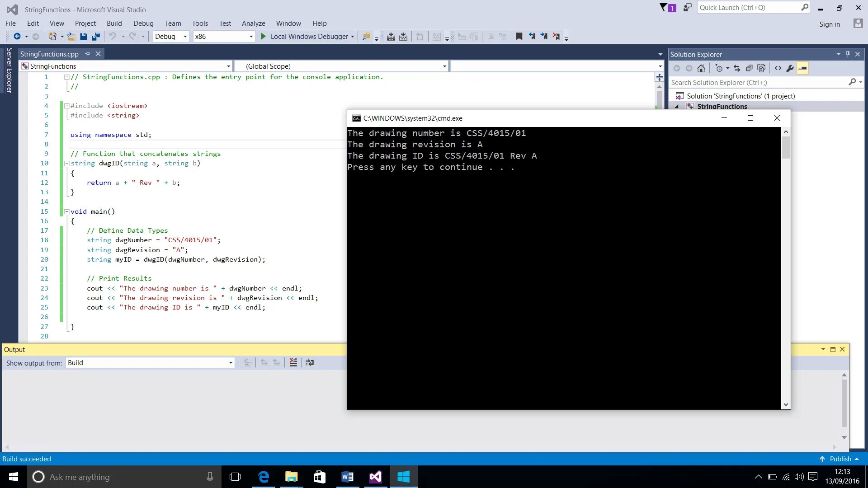The height and width of the screenshot is (488, 868).
Task: Open the Build menu
Action: tap(114, 23)
